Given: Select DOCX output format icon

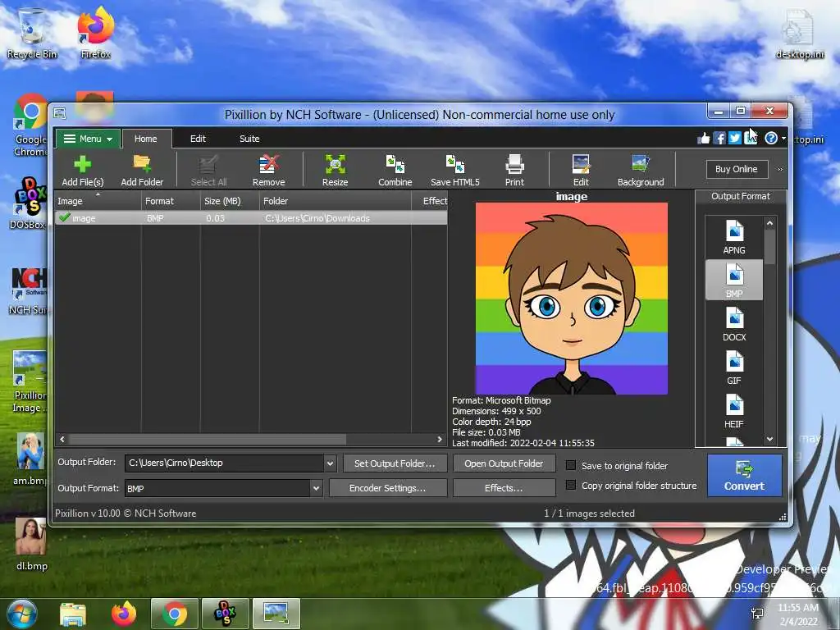Looking at the screenshot, I should (x=734, y=324).
